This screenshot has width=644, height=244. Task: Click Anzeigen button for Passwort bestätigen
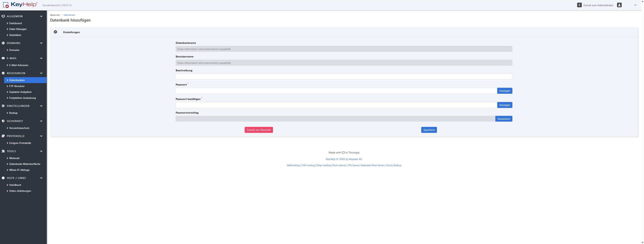coord(505,105)
